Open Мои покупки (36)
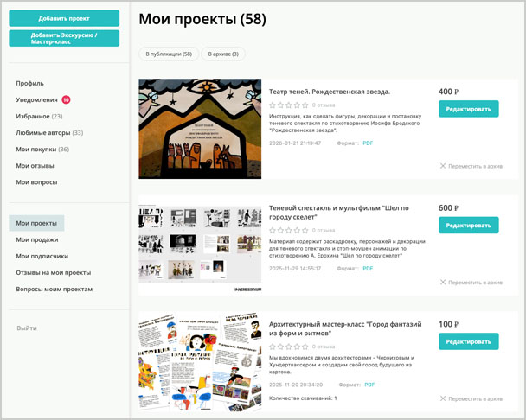This screenshot has height=420, width=526. coord(42,149)
